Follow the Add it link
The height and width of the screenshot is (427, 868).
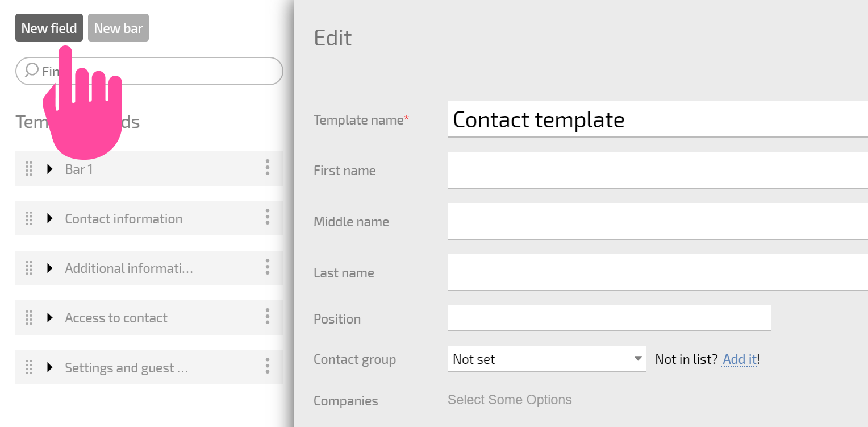click(739, 359)
